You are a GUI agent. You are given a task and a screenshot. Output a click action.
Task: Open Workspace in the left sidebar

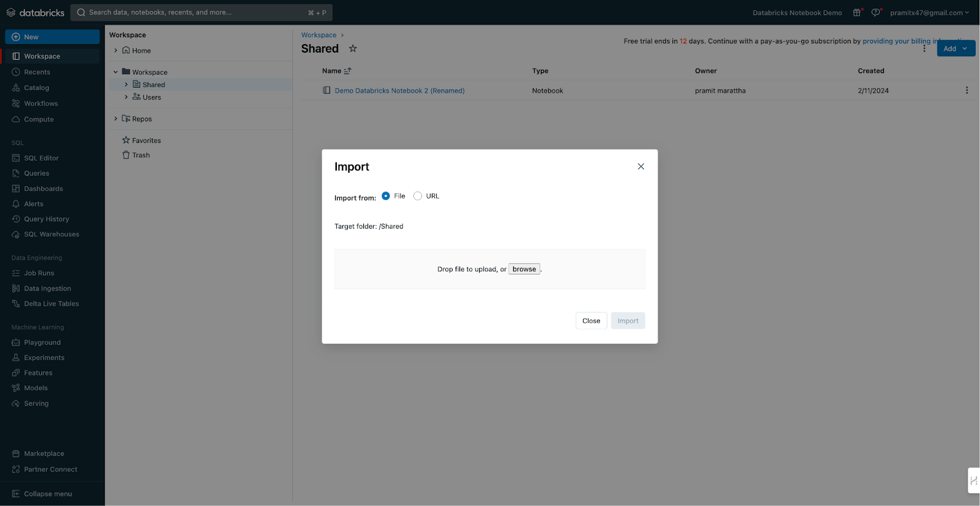(52, 56)
